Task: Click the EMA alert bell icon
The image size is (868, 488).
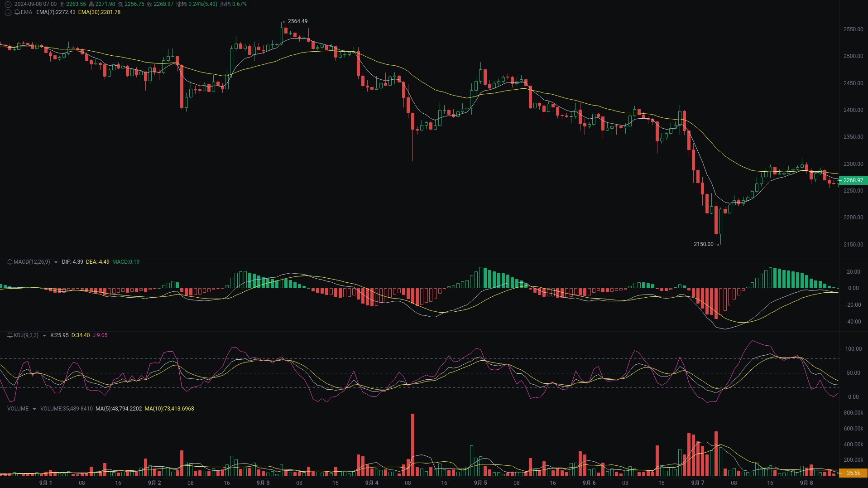Action: 17,12
